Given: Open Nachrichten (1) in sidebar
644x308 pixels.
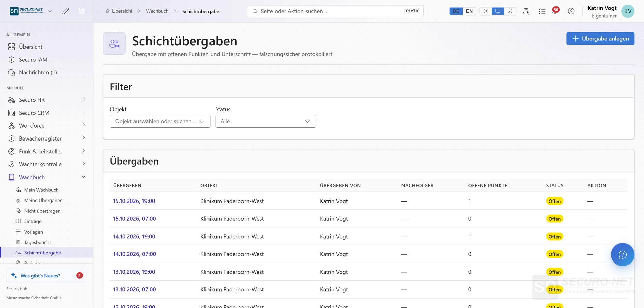Looking at the screenshot, I should click(46, 72).
